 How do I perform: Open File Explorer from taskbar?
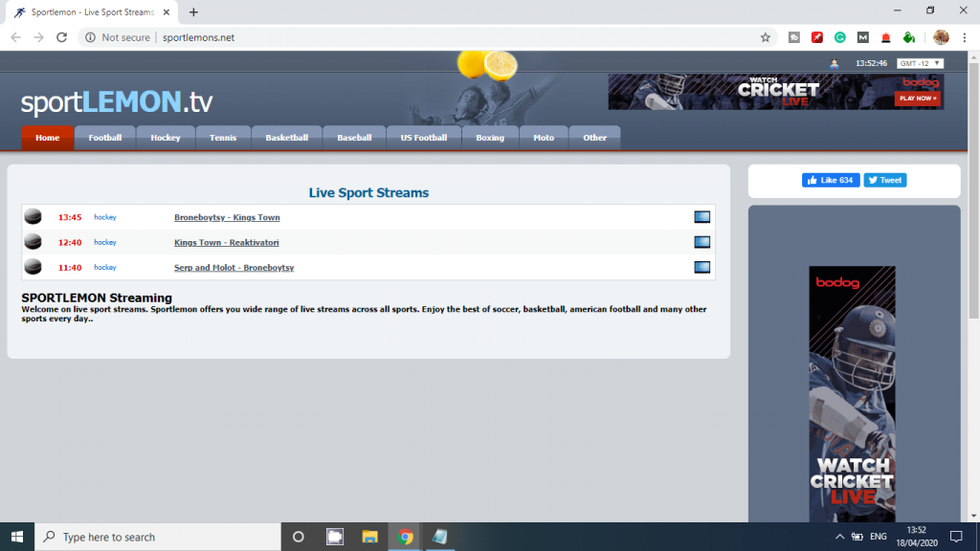click(x=369, y=537)
